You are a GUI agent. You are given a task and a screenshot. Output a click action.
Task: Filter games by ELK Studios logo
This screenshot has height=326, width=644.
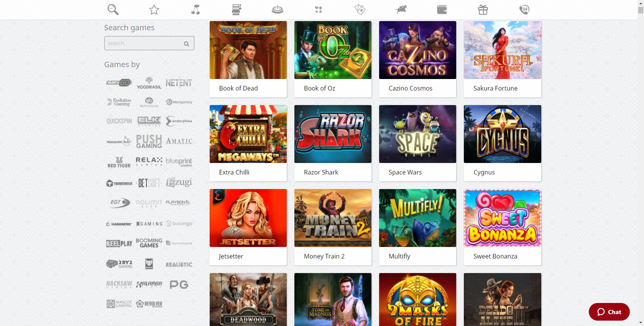point(149,121)
